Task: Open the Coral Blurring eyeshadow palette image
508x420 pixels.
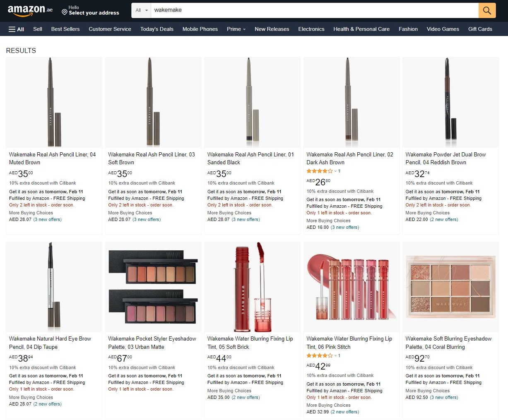Action: [x=450, y=287]
